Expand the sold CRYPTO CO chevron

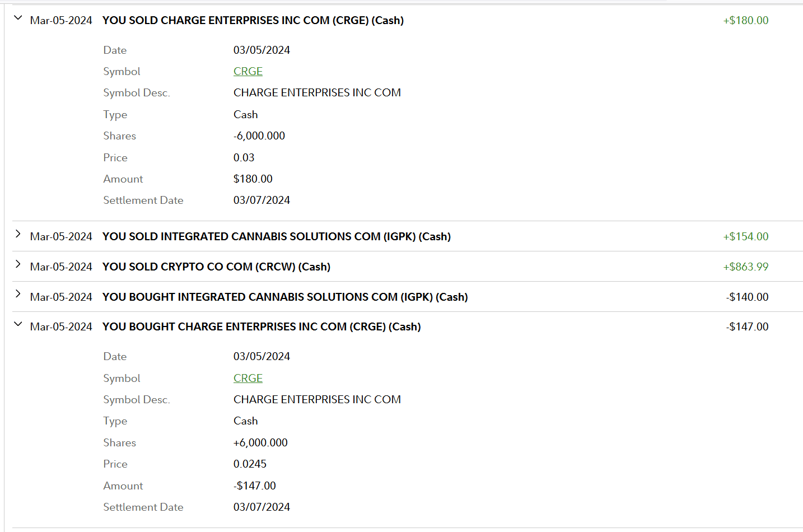click(x=18, y=264)
